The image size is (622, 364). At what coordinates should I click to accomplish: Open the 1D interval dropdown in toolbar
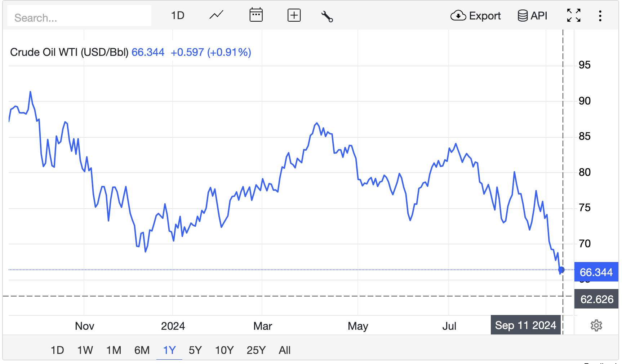pyautogui.click(x=178, y=15)
